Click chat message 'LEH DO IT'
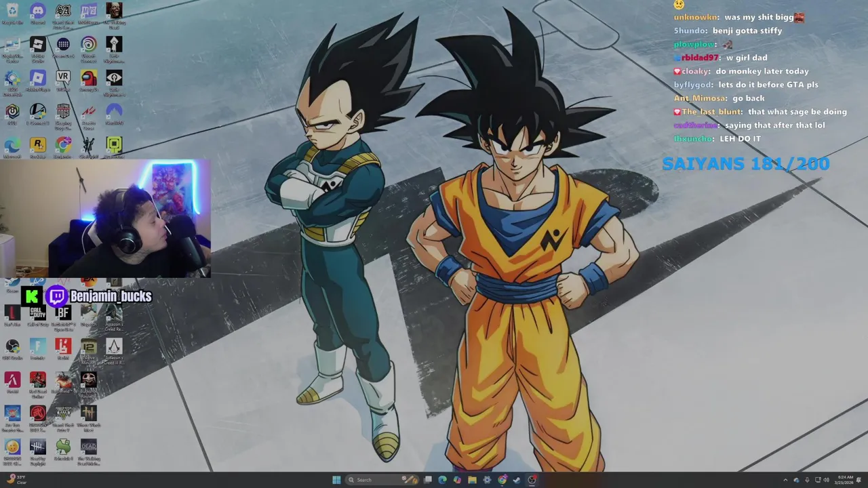 tap(740, 139)
